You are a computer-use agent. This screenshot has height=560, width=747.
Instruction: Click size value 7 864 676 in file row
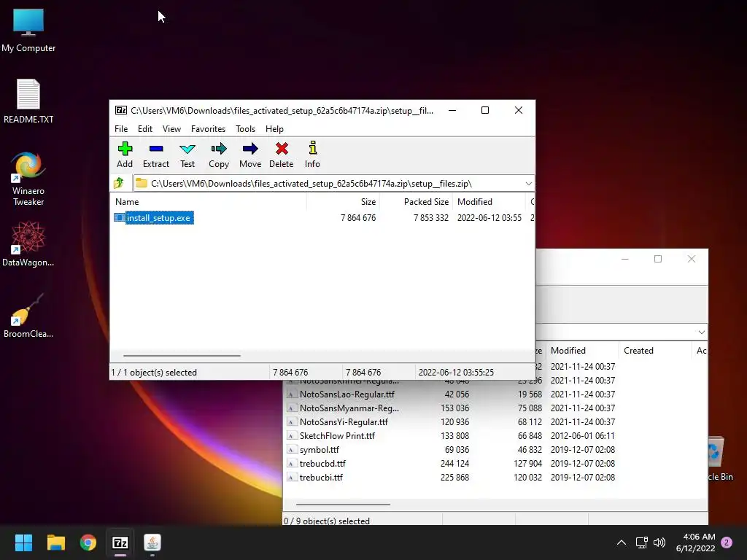(358, 217)
